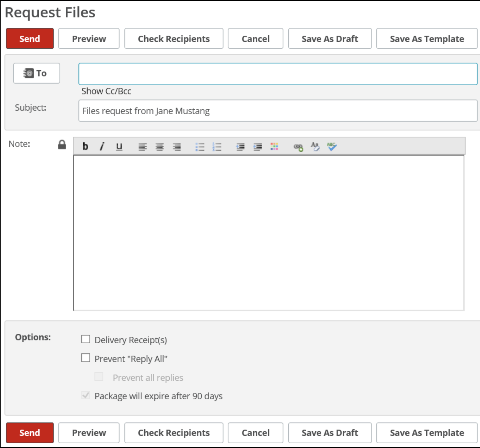Apply underline formatting in the note editor
This screenshot has width=480, height=448.
[x=119, y=146]
